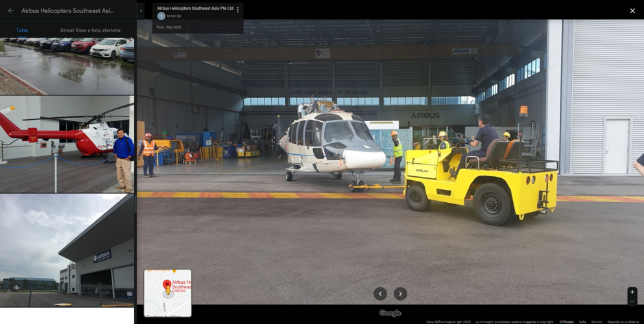Collapse the photo side panel arrow

click(x=141, y=10)
